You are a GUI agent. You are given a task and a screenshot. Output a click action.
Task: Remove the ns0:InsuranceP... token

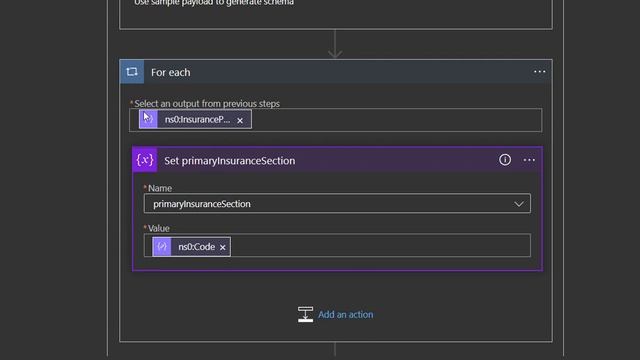click(240, 120)
